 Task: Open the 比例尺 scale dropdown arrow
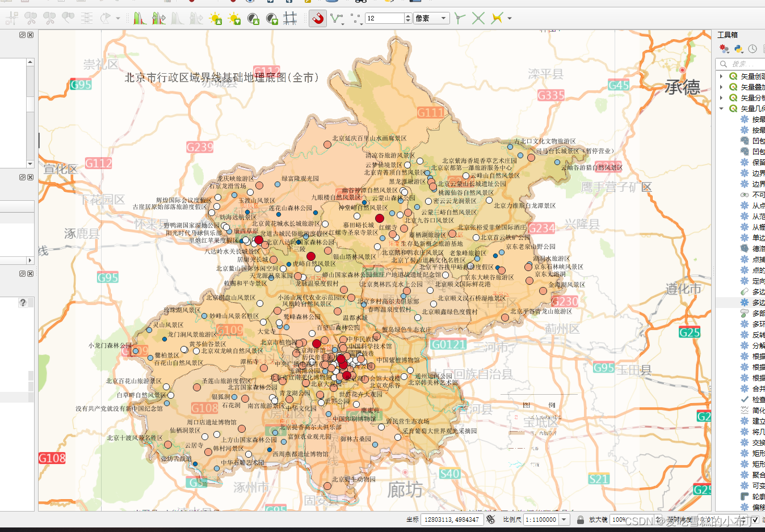tap(564, 520)
